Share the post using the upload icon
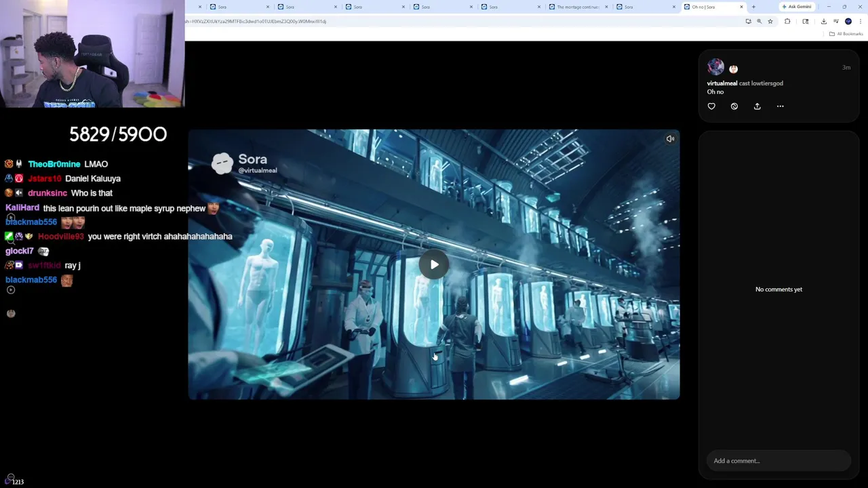The height and width of the screenshot is (488, 868). [x=757, y=106]
